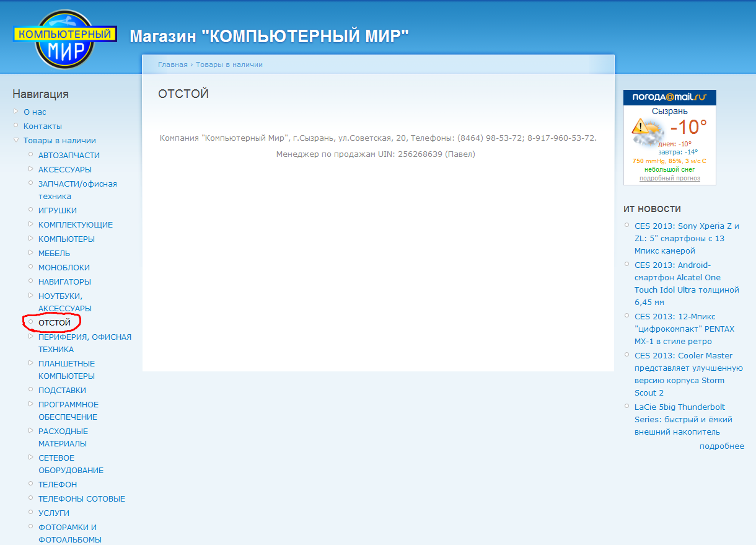Click the завтра: -14° forecast text
The image size is (756, 545).
coord(678,152)
